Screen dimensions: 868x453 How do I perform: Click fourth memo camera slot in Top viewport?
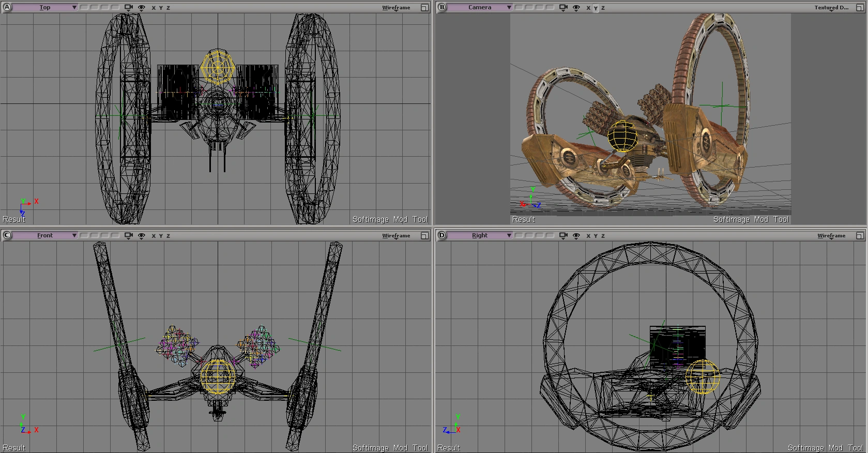point(116,8)
